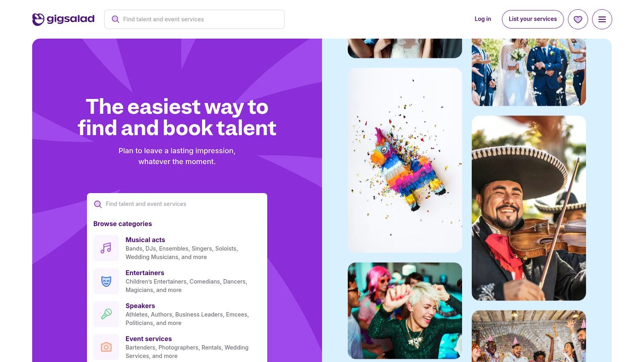Click the piñata photo
This screenshot has height=362, width=644.
coord(405,160)
